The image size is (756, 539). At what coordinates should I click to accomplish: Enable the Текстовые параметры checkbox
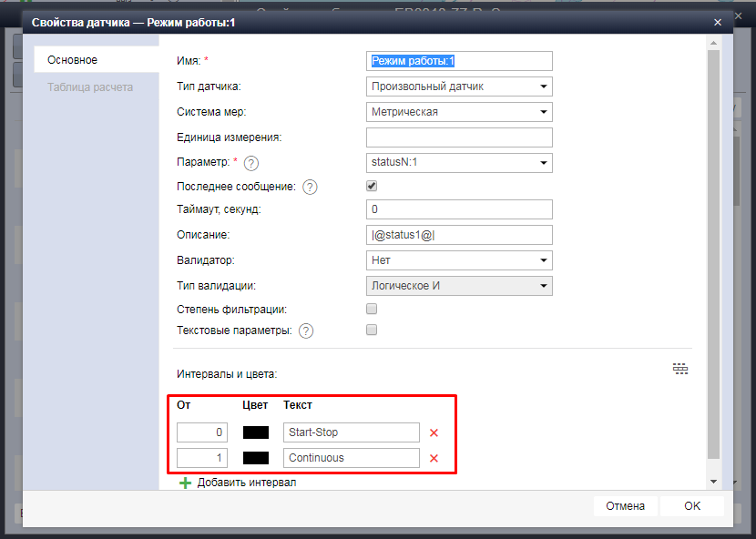pyautogui.click(x=372, y=331)
